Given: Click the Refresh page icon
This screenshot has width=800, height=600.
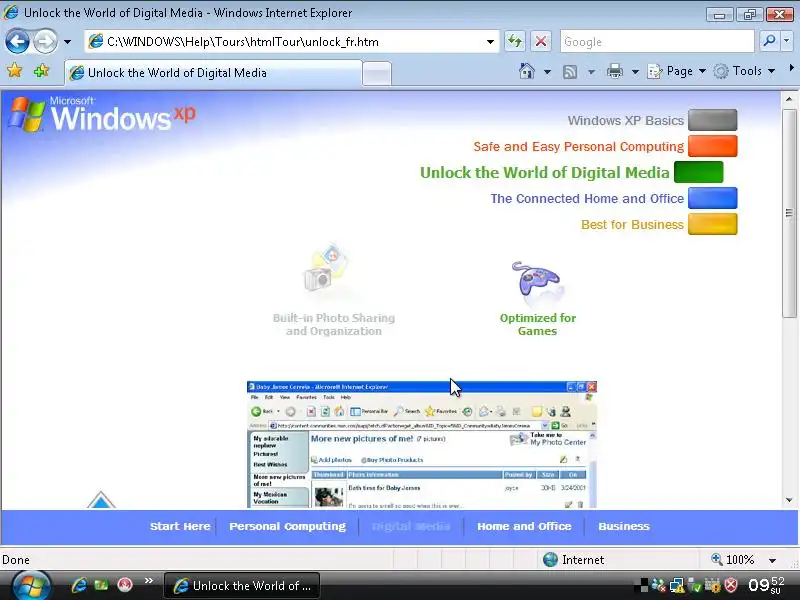Looking at the screenshot, I should click(x=515, y=42).
